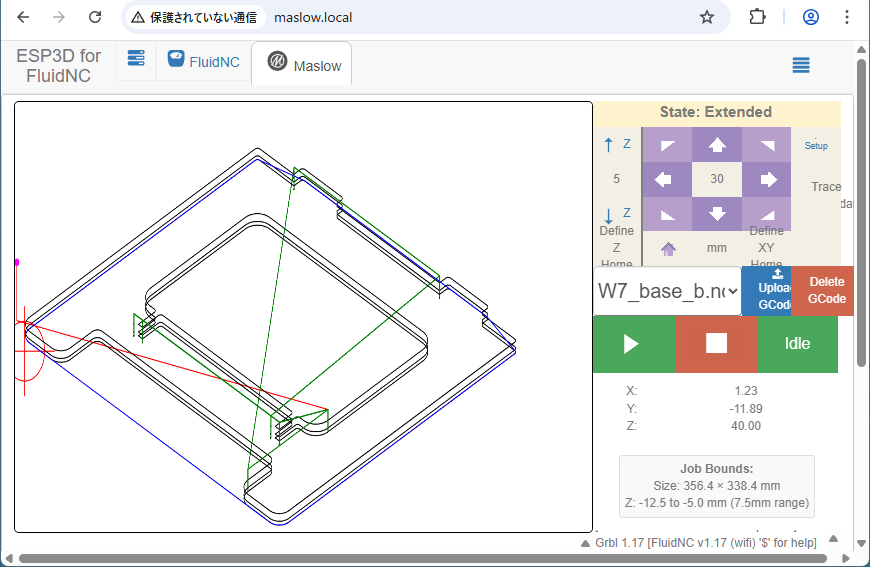Image resolution: width=870 pixels, height=567 pixels.
Task: Expand the Grbl status bar triangle
Action: point(585,544)
